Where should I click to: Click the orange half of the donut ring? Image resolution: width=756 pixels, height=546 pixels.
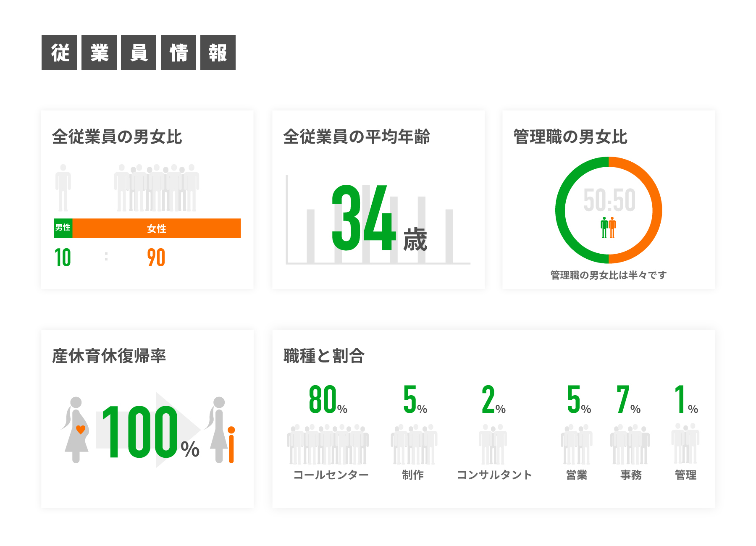(657, 210)
